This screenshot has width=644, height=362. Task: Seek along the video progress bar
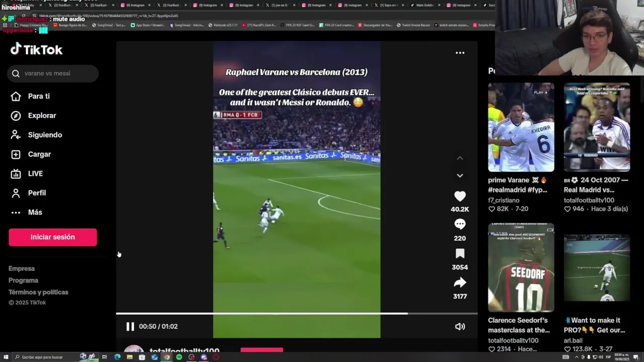click(x=297, y=314)
